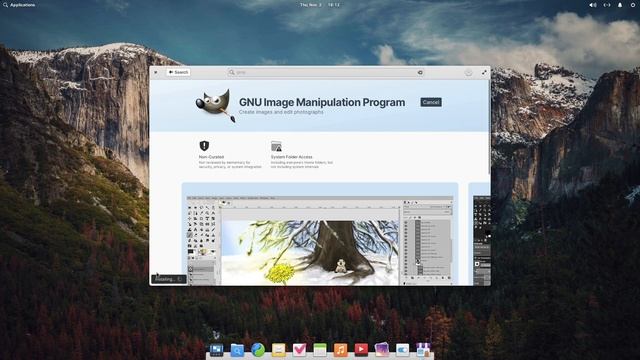Click the Non-Curated shield warning icon
The width and height of the screenshot is (640, 360).
pyautogui.click(x=204, y=146)
